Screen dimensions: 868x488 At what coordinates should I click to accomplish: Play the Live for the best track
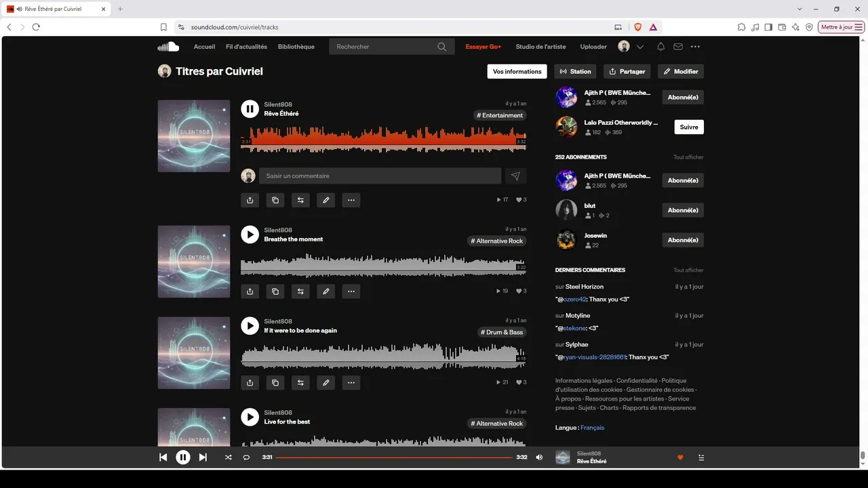(250, 417)
